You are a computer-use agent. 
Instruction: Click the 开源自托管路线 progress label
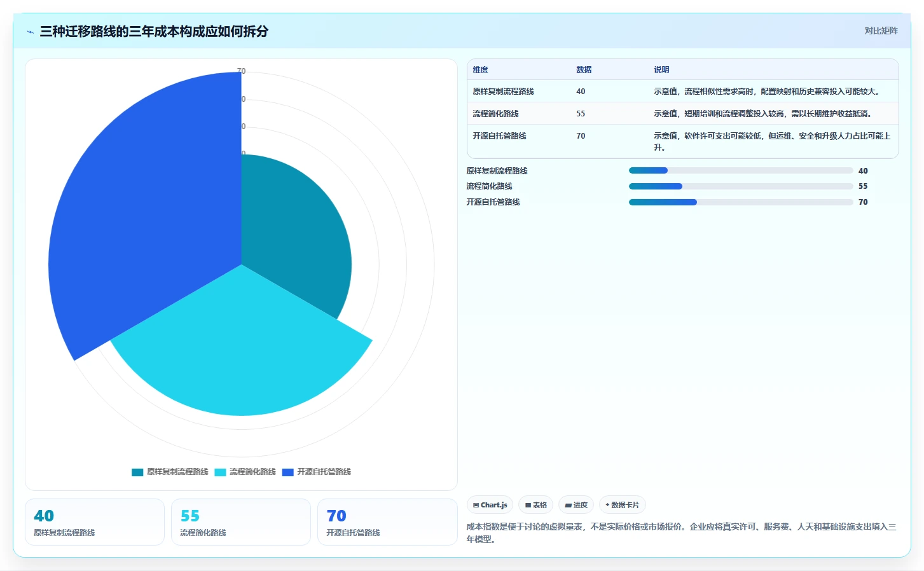493,202
